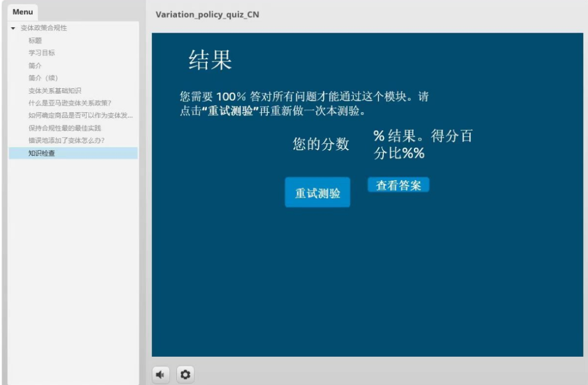Click the Variation_policy_quiz_CN title tab
This screenshot has width=588, height=385.
click(207, 15)
